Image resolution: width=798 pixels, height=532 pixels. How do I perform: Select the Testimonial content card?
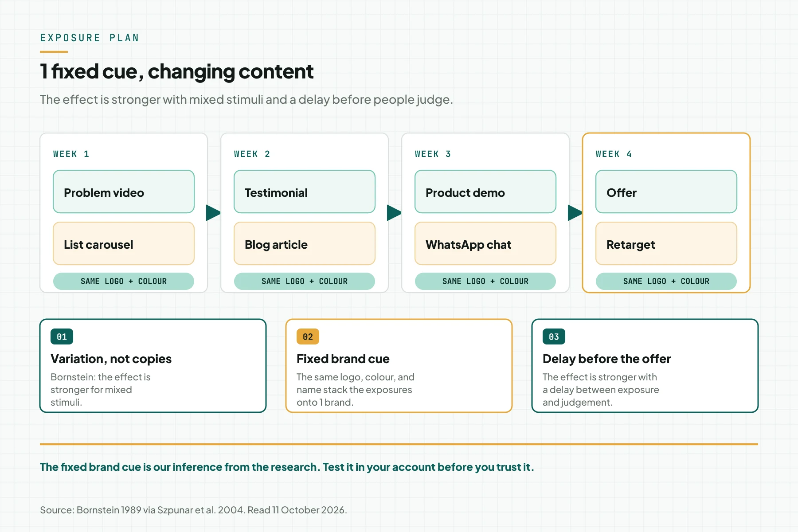point(305,192)
